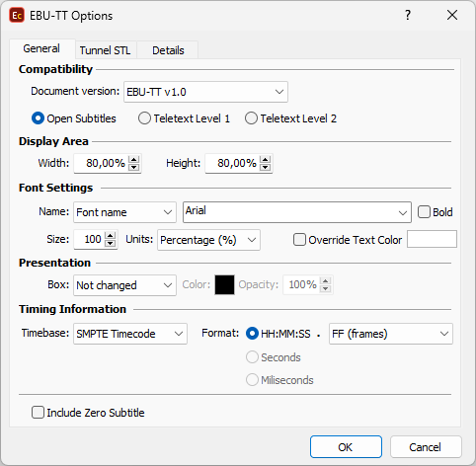The image size is (476, 466).
Task: Increase Width using the up spinner arrow
Action: coord(133,159)
